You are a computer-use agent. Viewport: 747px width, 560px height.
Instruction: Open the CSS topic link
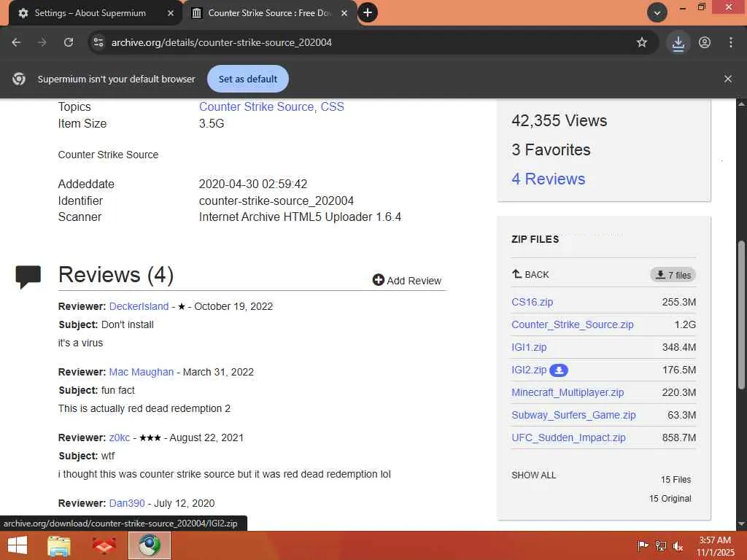[x=333, y=106]
